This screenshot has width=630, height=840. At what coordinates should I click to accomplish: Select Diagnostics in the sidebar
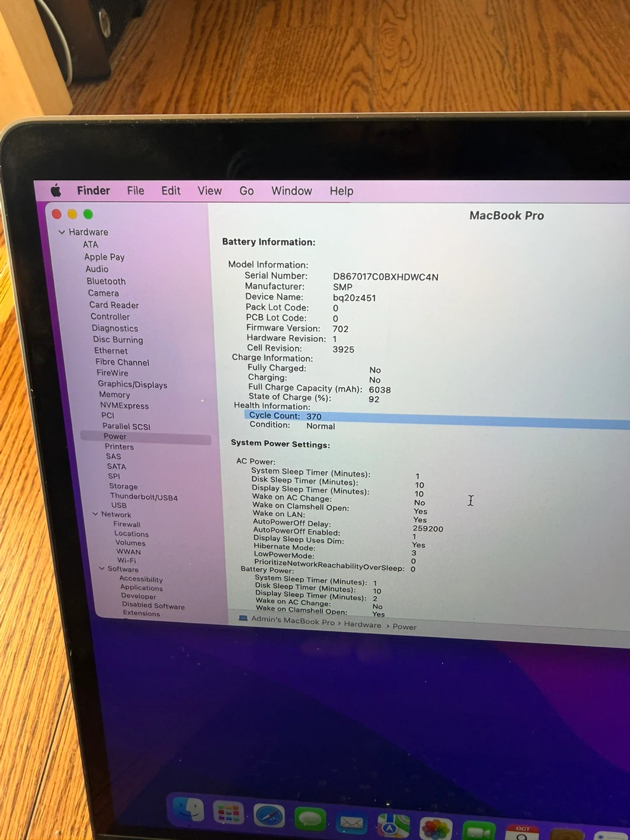(115, 328)
